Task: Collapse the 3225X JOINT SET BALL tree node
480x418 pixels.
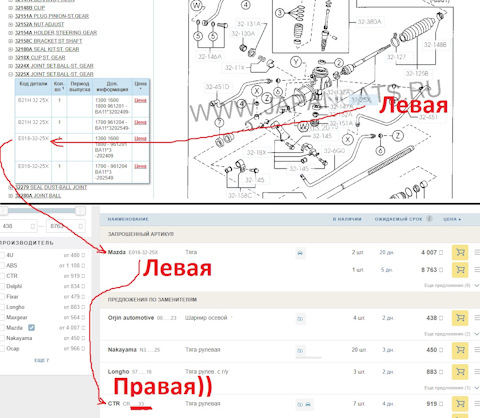Action: tap(10, 74)
